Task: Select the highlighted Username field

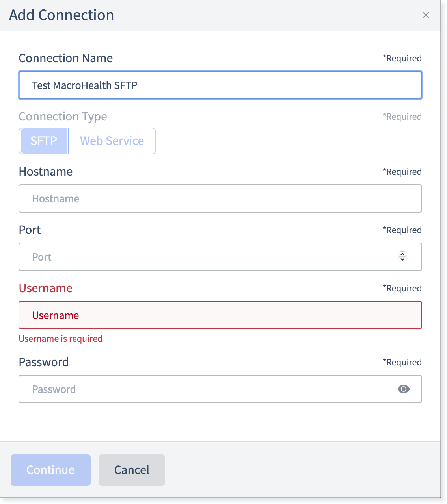Action: (220, 315)
